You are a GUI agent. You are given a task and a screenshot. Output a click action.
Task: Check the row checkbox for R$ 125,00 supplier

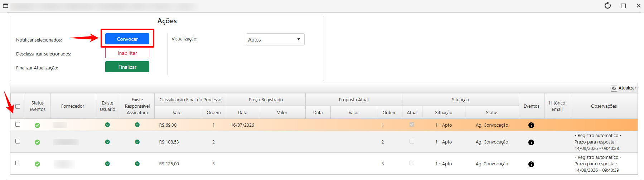click(18, 163)
